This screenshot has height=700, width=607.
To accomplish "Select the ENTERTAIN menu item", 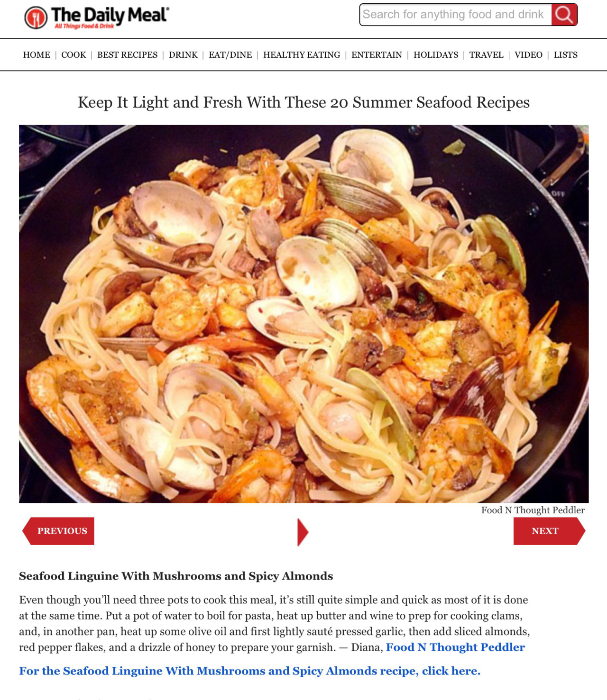I will (377, 55).
